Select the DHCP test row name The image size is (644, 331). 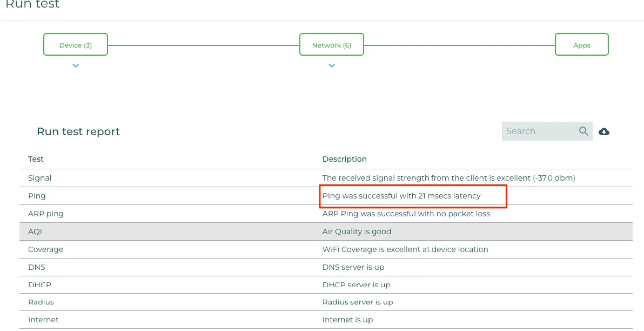point(40,284)
